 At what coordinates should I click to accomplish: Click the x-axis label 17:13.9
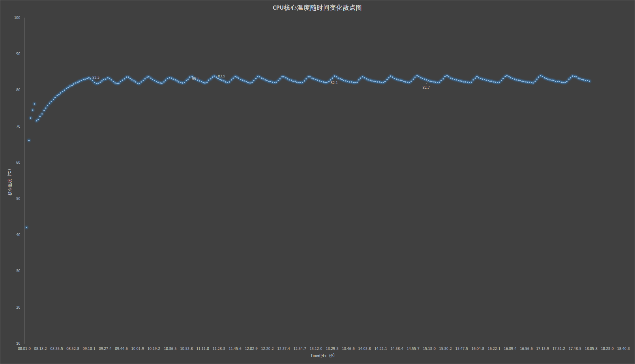coord(542,349)
